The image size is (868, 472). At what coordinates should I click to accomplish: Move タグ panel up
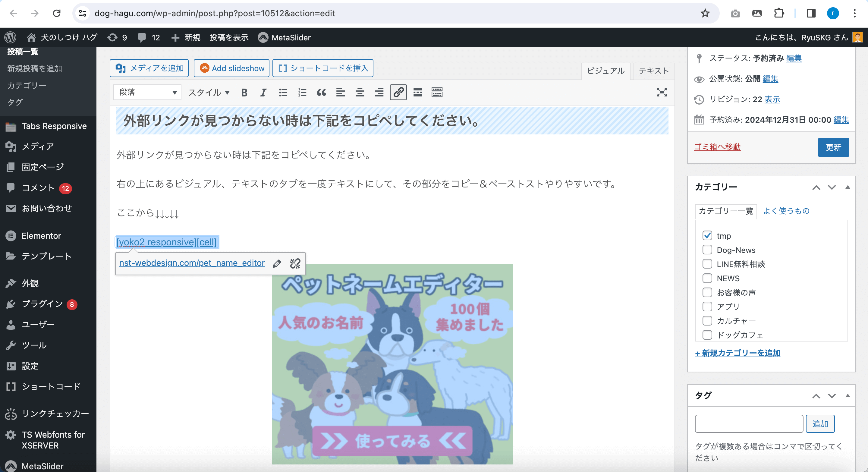[x=816, y=396]
